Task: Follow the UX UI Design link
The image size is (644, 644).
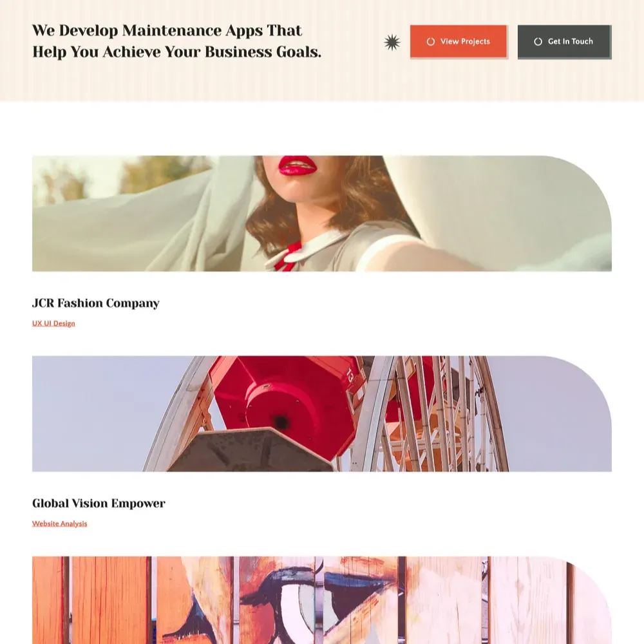Action: (x=54, y=323)
